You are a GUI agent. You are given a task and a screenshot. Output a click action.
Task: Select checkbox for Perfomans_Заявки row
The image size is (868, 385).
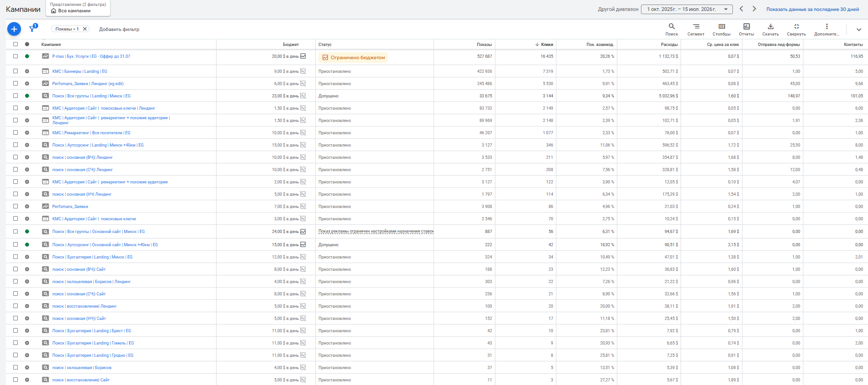(x=15, y=206)
